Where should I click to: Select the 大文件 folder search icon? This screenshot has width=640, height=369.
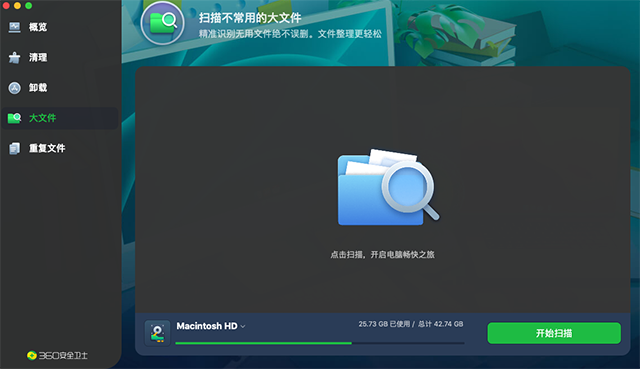15,118
